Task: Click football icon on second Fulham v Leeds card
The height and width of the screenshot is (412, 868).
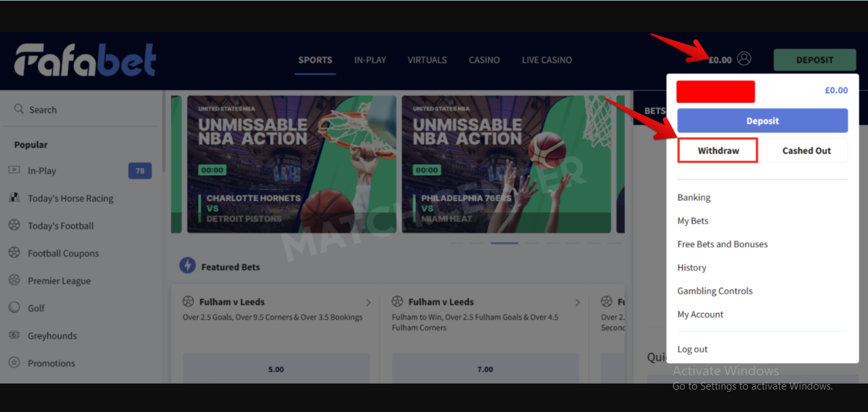Action: tap(398, 301)
